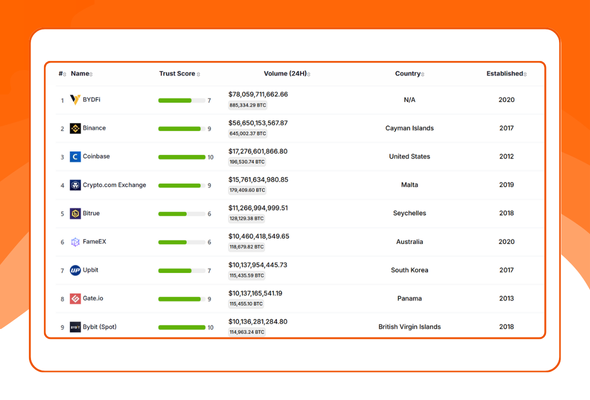Click volume $10,460,418,549.65
590x400 pixels.
pyautogui.click(x=259, y=236)
